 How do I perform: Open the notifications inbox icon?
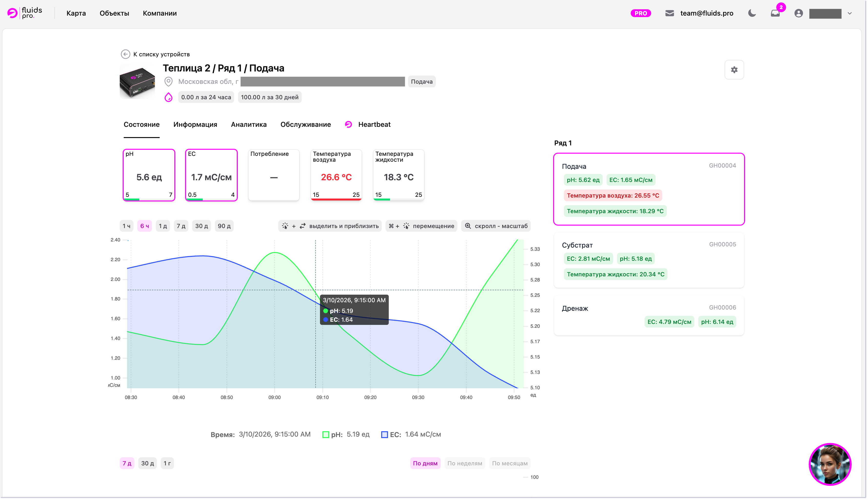click(775, 13)
